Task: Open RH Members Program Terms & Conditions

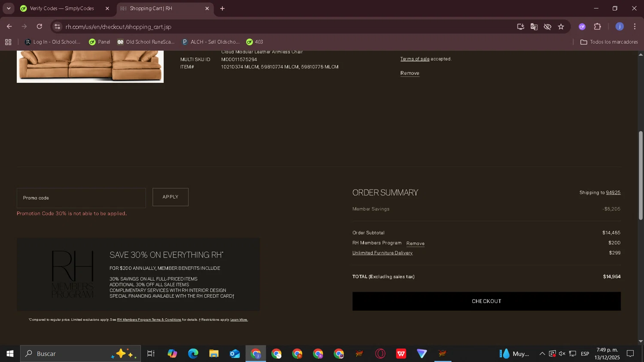Action: pos(149,320)
